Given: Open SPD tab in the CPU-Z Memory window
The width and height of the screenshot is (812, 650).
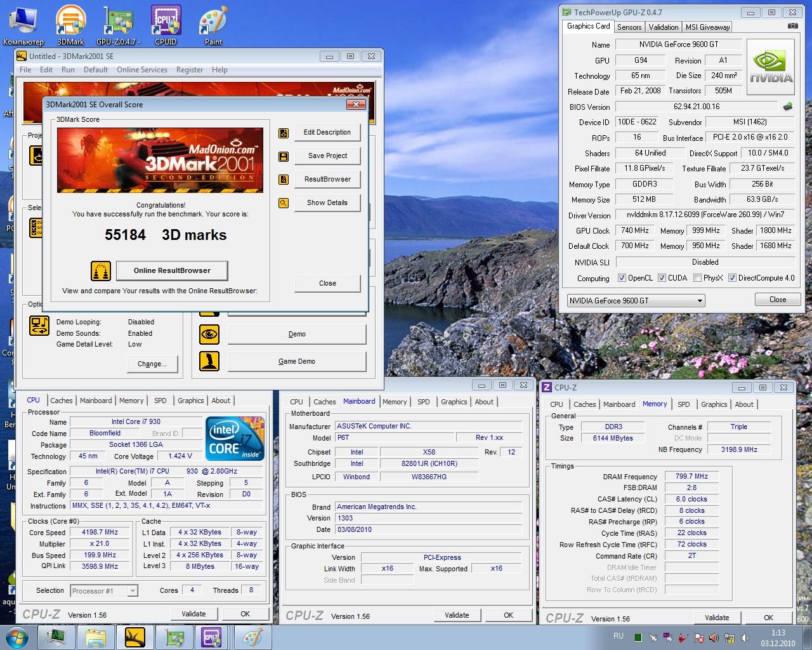Looking at the screenshot, I should tap(683, 404).
